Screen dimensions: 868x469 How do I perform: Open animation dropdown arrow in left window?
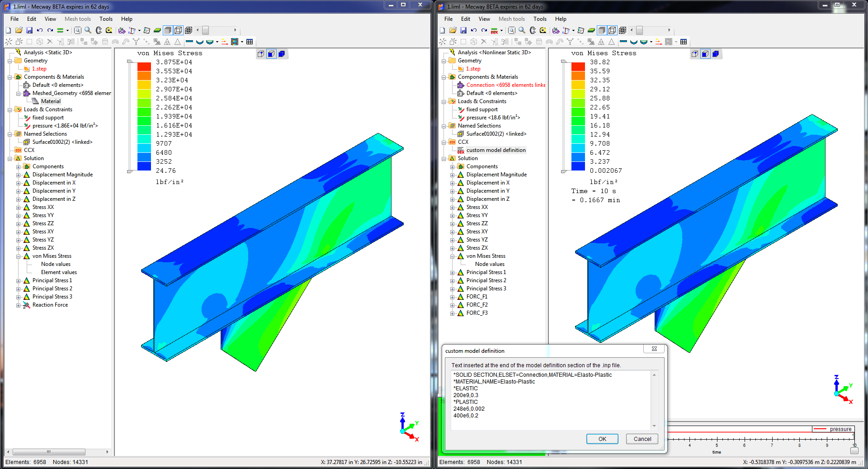coord(242,42)
